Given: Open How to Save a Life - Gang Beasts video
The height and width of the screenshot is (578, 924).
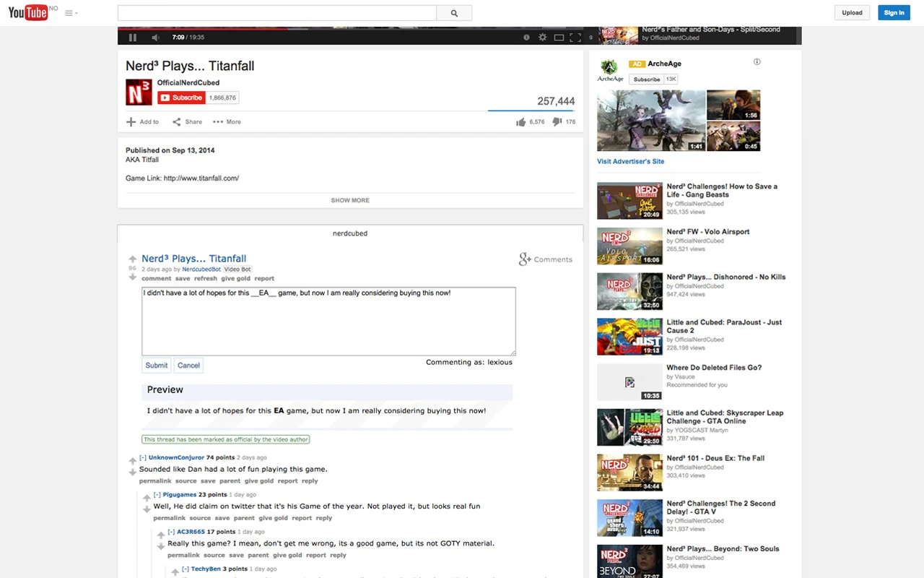Looking at the screenshot, I should [x=722, y=190].
